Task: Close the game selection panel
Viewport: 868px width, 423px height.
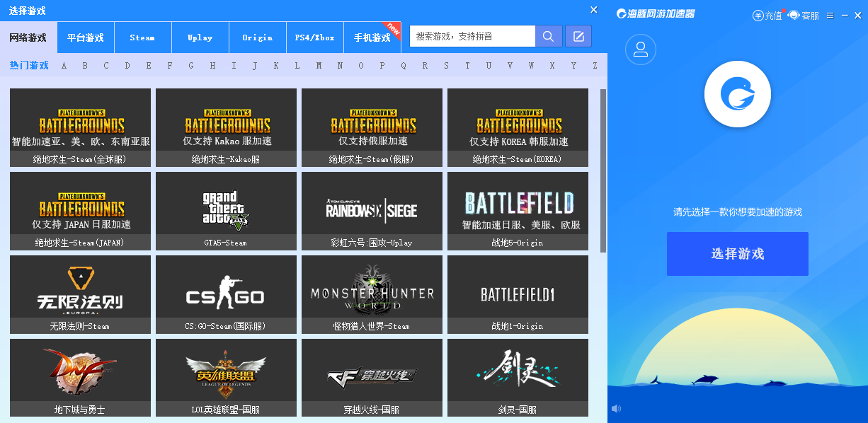Action: point(594,10)
